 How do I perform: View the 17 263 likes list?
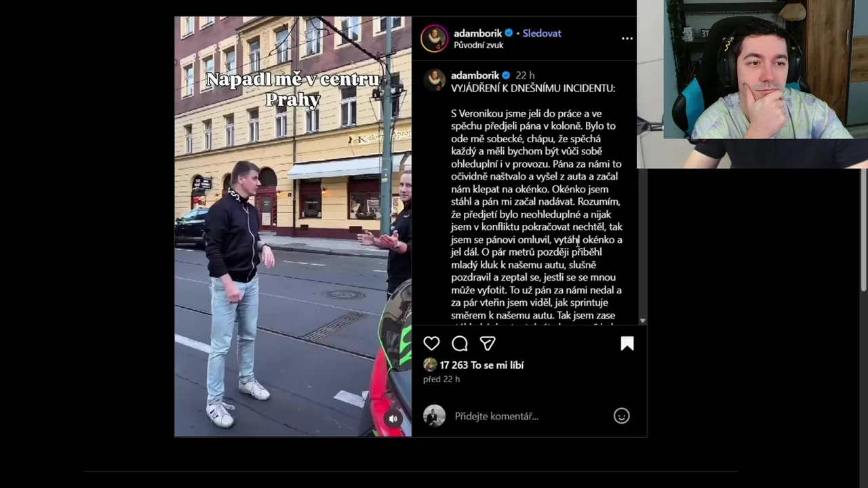tap(481, 365)
